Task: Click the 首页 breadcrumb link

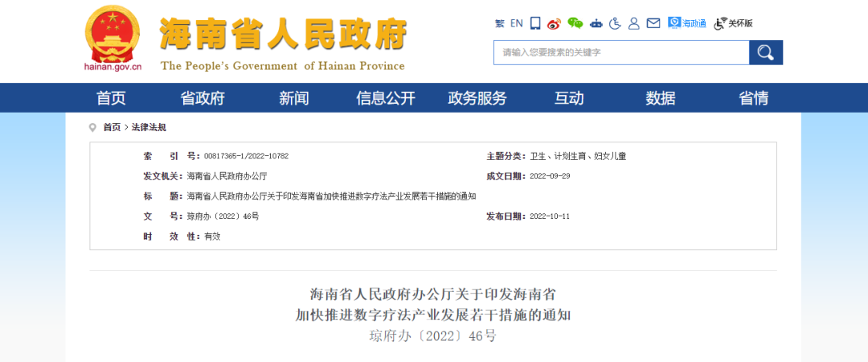Action: (x=112, y=127)
